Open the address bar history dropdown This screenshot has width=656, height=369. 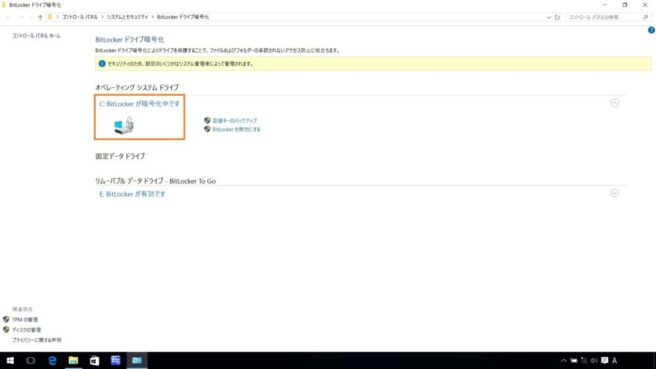tap(548, 18)
